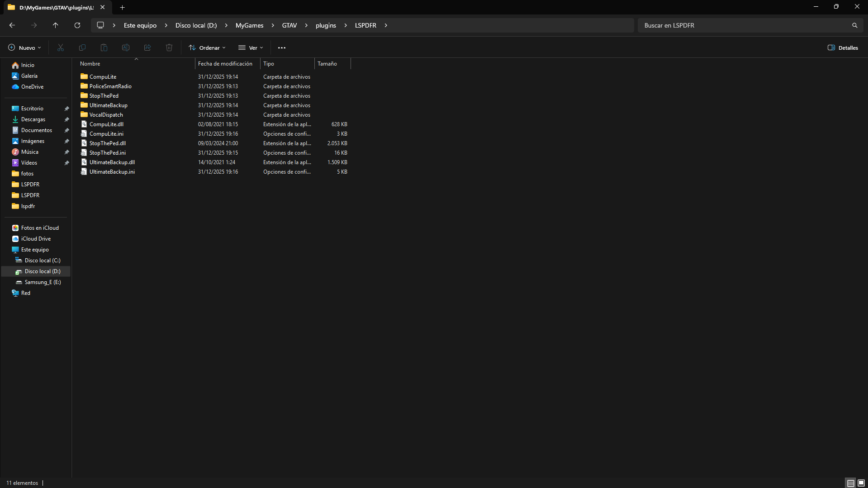Open the Nuevo dropdown menu
The image size is (868, 488).
tap(24, 47)
